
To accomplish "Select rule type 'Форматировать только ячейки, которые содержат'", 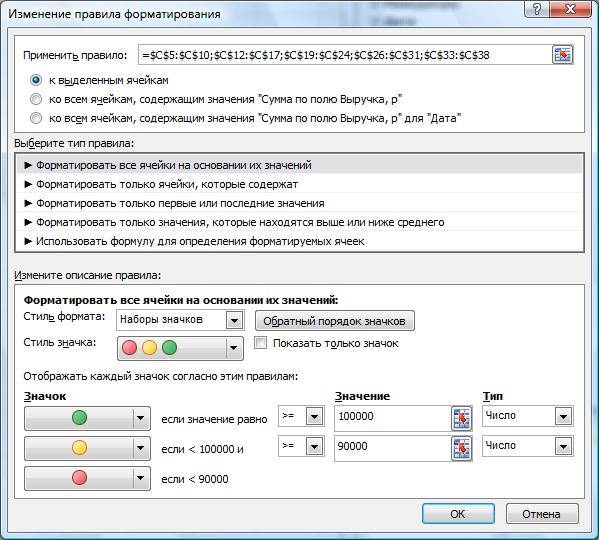I will [299, 184].
